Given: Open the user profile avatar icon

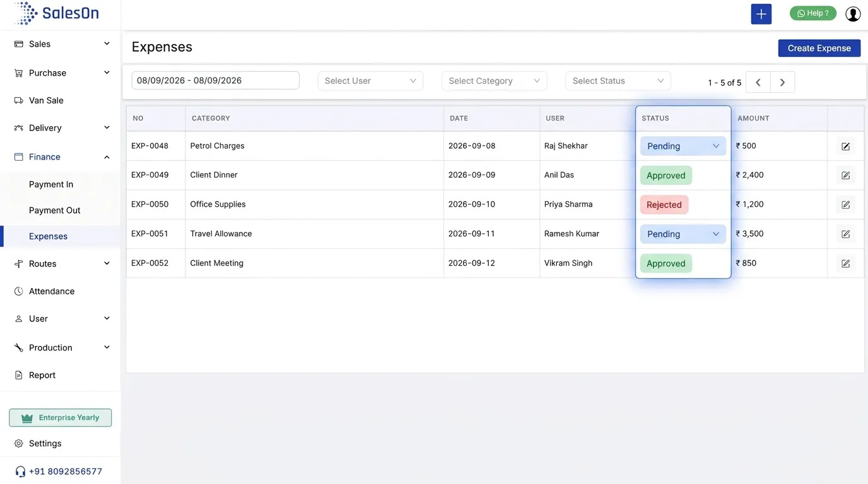Looking at the screenshot, I should [x=853, y=14].
